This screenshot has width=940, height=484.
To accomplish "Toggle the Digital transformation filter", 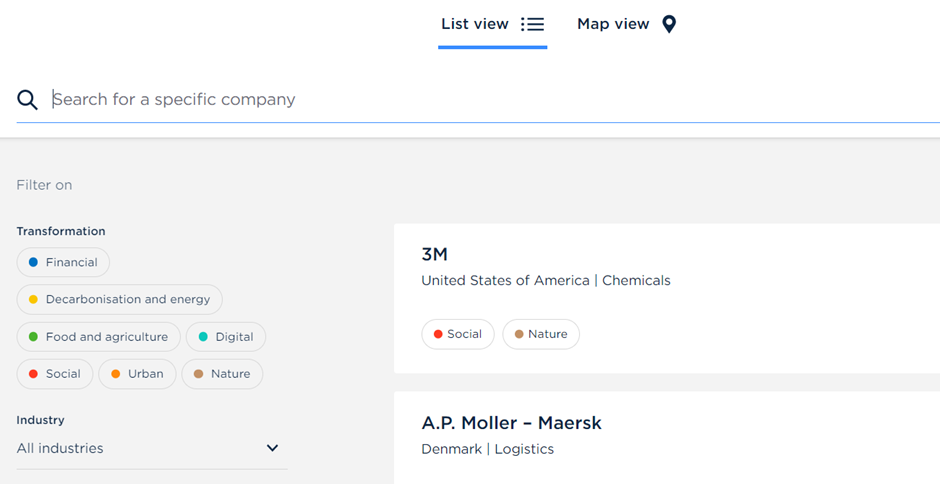I will [226, 337].
